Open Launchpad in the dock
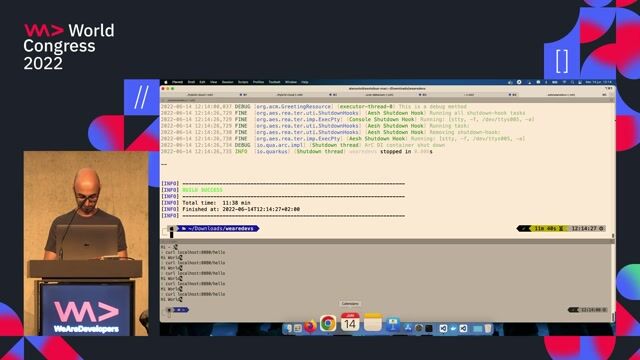 click(x=298, y=328)
